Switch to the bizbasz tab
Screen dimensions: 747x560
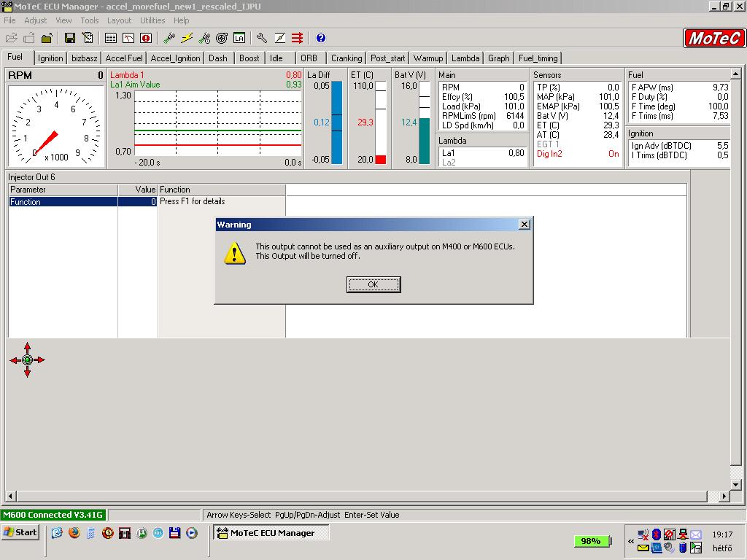(85, 58)
